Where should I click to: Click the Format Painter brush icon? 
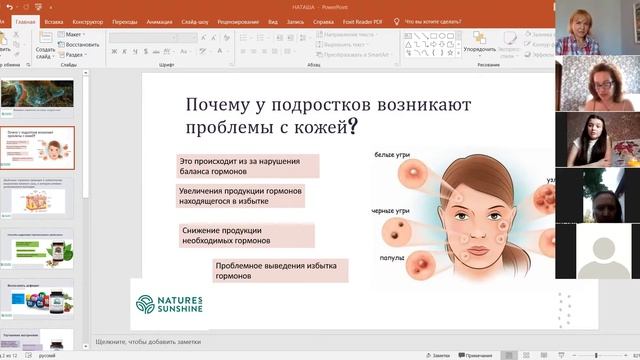(16, 53)
